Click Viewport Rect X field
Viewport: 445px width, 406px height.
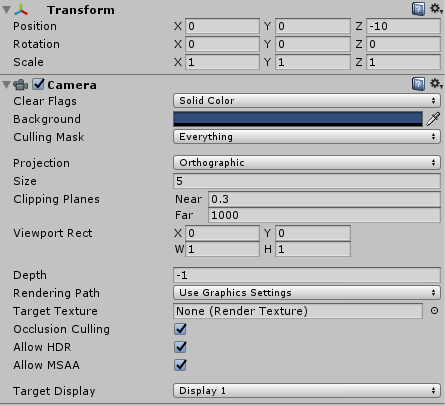pos(222,233)
